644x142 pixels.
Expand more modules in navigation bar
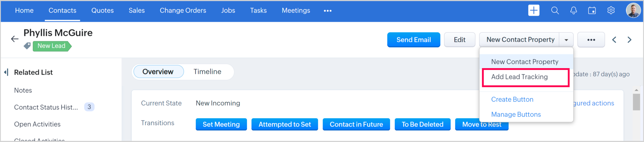click(327, 11)
